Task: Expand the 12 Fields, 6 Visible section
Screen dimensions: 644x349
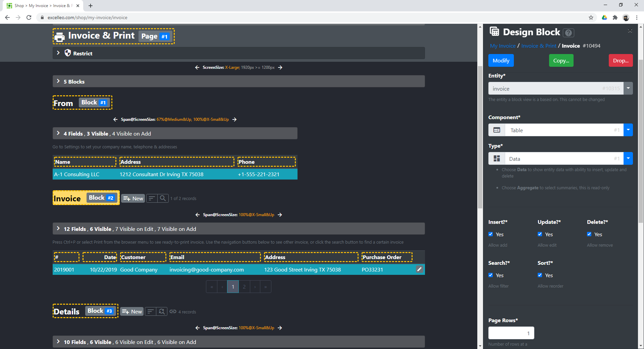Action: coord(239,229)
